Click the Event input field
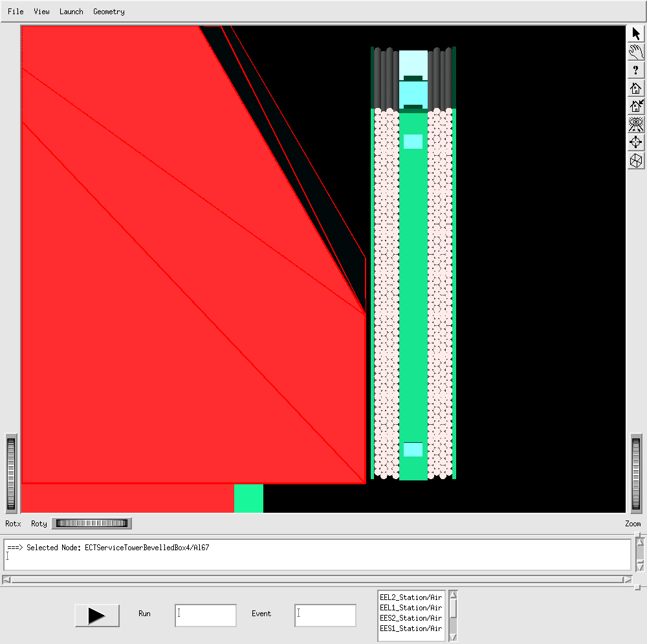 point(325,616)
